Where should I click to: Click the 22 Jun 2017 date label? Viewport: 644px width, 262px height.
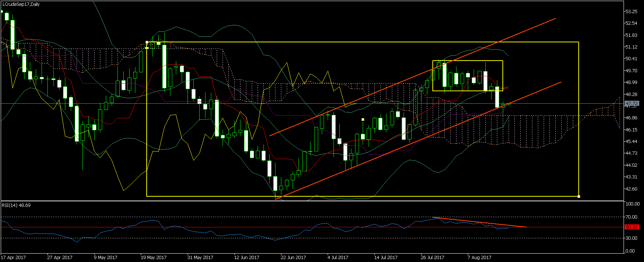click(x=293, y=258)
